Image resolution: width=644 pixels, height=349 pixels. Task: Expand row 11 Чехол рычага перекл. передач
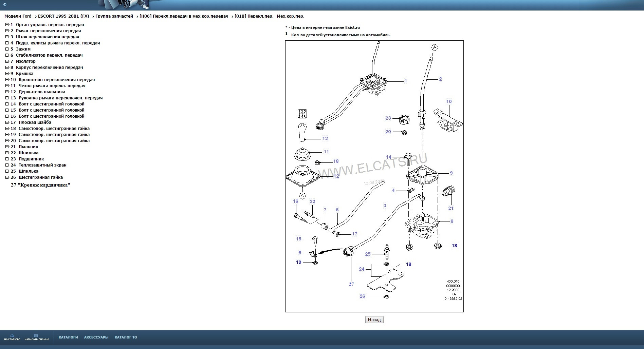coord(7,86)
